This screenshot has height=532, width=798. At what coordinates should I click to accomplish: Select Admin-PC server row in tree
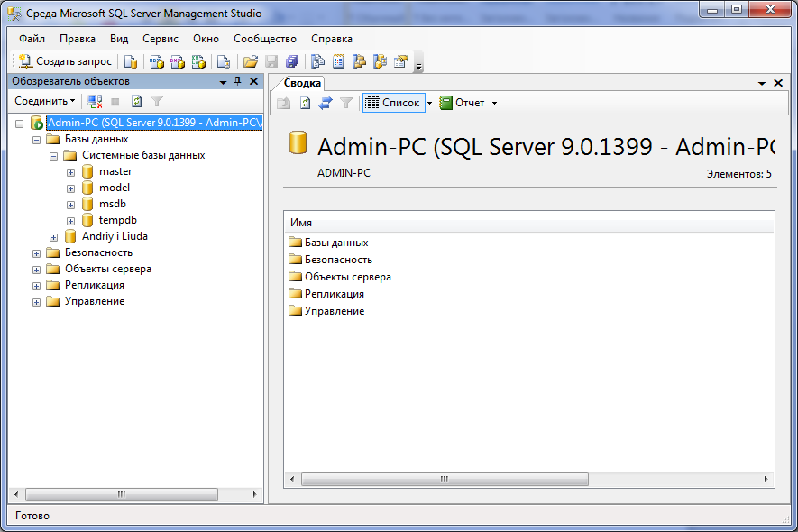(154, 123)
